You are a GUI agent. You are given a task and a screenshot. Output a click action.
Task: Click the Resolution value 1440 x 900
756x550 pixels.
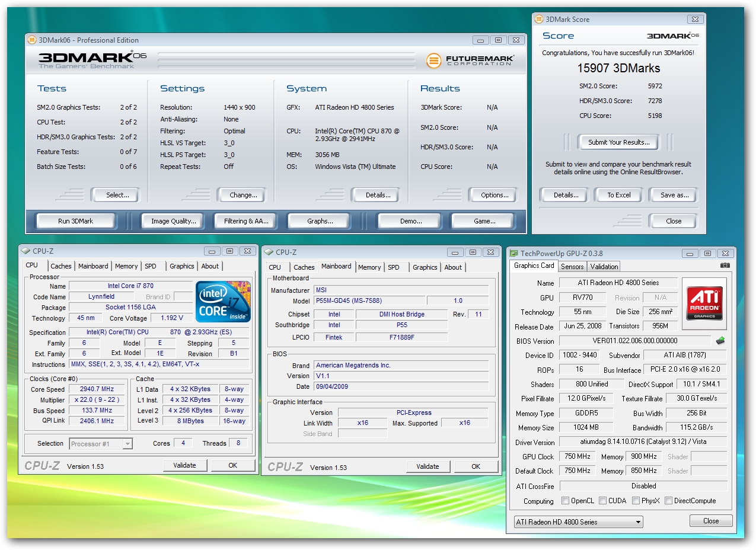point(240,107)
